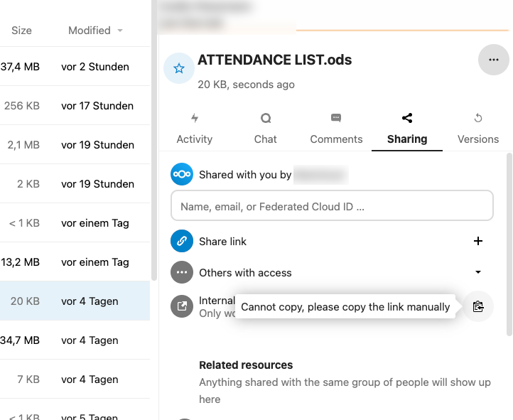Expand the Others with access list
This screenshot has height=420, width=513.
pyautogui.click(x=478, y=273)
